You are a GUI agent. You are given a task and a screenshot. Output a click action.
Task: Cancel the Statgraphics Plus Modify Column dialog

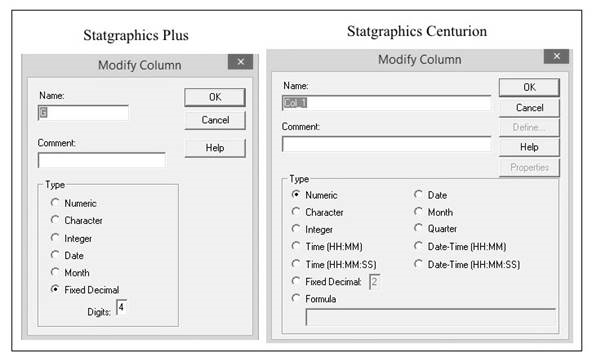point(215,120)
